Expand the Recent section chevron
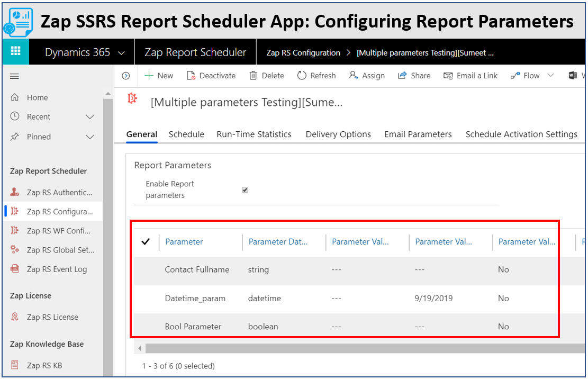 point(90,117)
